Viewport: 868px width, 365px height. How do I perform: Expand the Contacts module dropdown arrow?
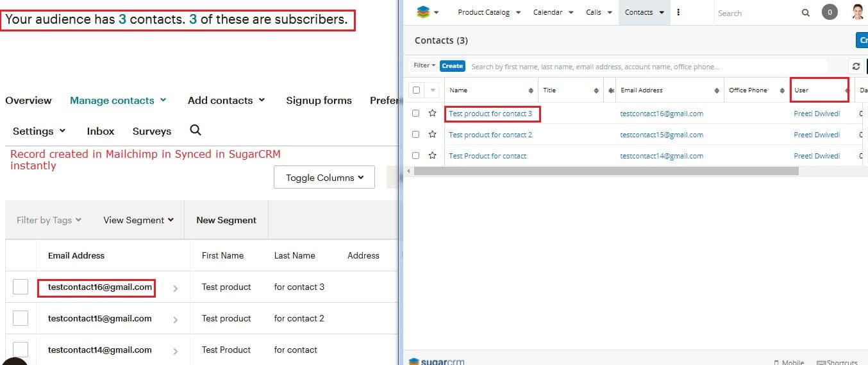[x=662, y=12]
